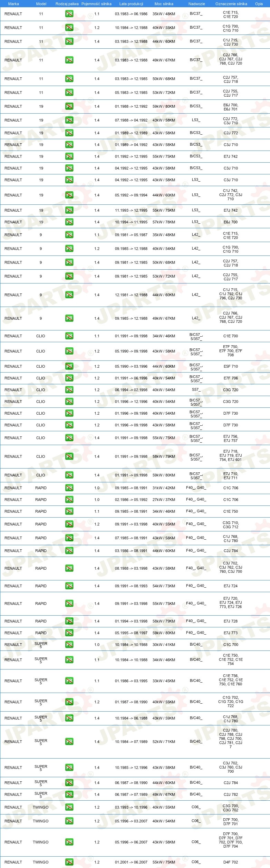Click the petrol icon in the Renault 11 1.2 row
Screen dimensions: 270x868
click(x=69, y=28)
